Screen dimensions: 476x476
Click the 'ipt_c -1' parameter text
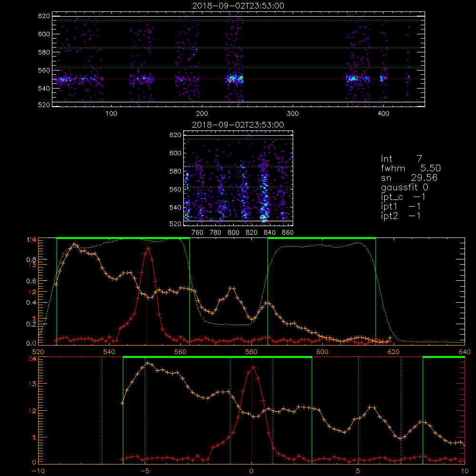pyautogui.click(x=403, y=197)
